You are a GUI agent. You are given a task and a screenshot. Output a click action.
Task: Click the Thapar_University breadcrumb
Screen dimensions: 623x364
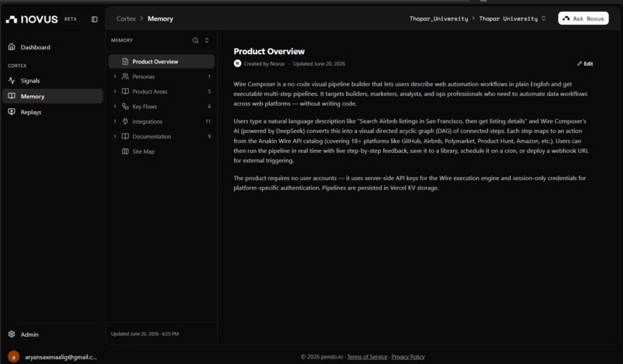point(438,19)
